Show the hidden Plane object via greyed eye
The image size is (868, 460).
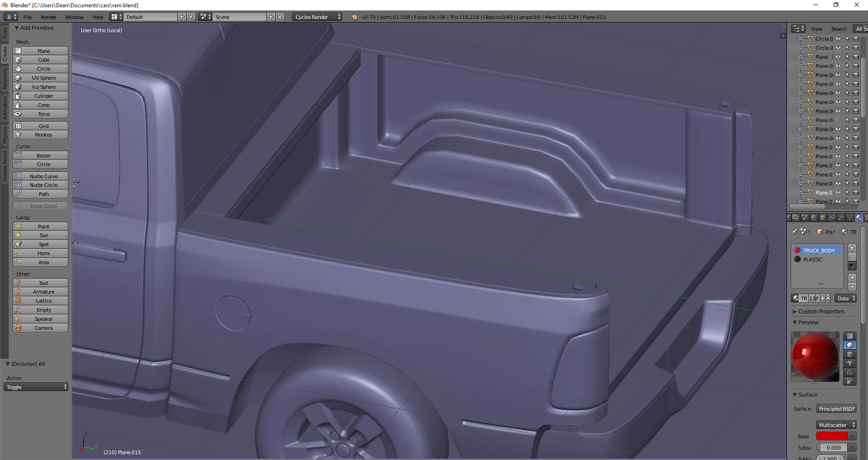pos(838,120)
